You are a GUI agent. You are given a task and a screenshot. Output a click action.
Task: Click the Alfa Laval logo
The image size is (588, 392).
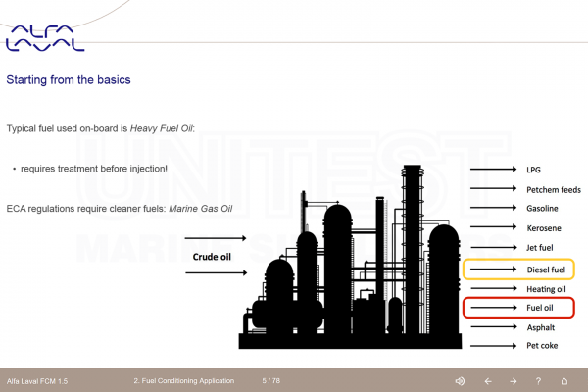(45, 38)
